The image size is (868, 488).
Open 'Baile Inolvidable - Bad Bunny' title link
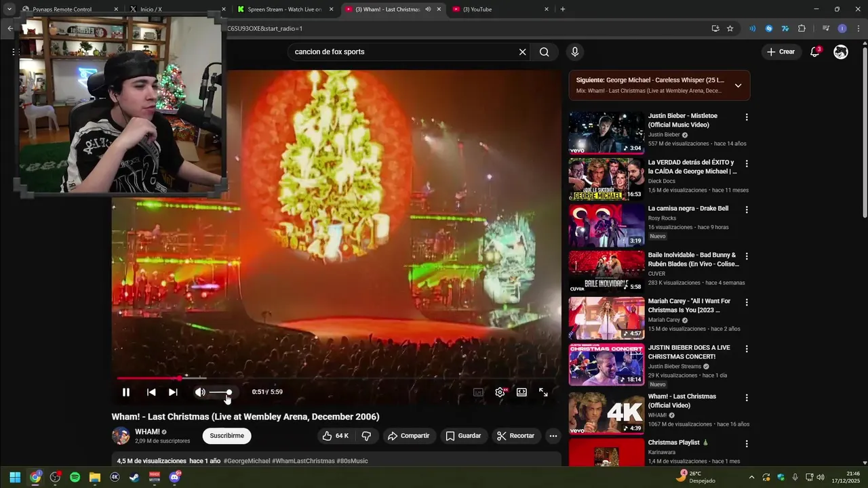pos(693,260)
